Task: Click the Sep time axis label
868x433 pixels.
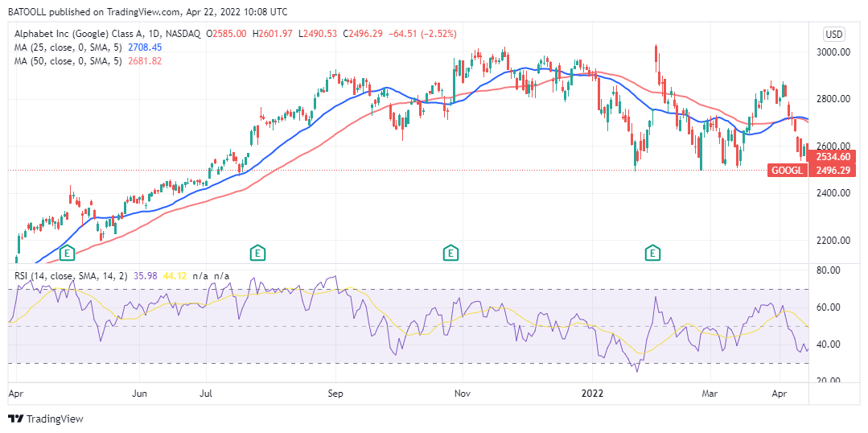Action: 335,394
